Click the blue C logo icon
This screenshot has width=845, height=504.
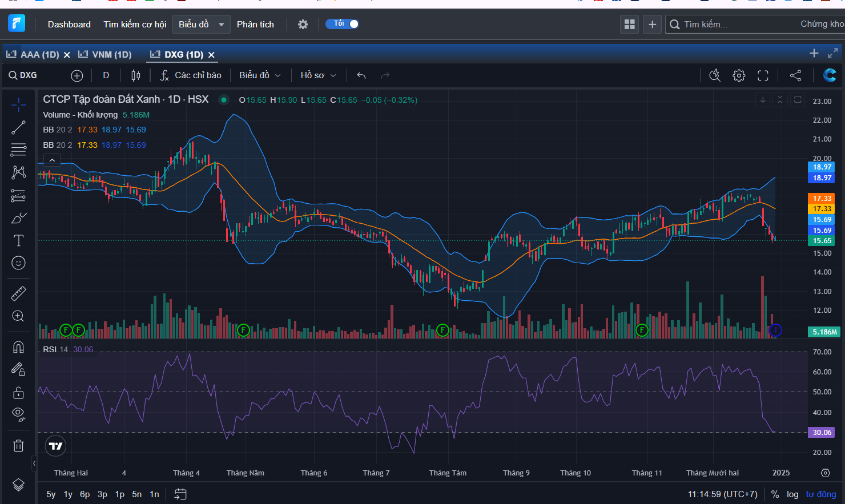[x=830, y=75]
